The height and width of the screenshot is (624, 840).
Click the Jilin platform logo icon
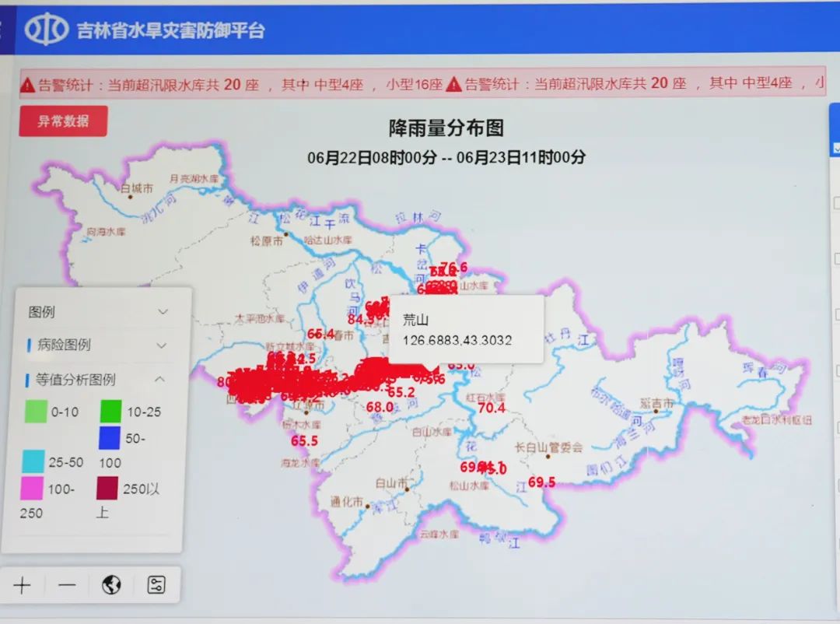[x=47, y=30]
